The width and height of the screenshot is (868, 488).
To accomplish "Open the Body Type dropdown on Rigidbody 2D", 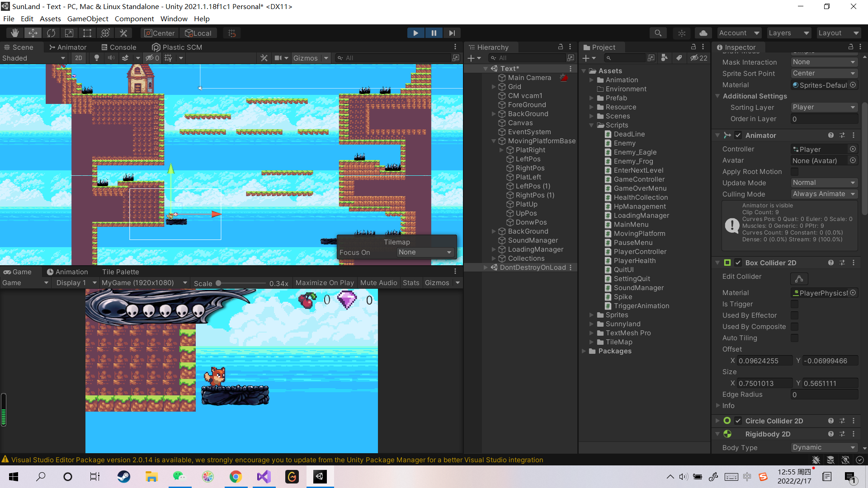I will pyautogui.click(x=824, y=447).
